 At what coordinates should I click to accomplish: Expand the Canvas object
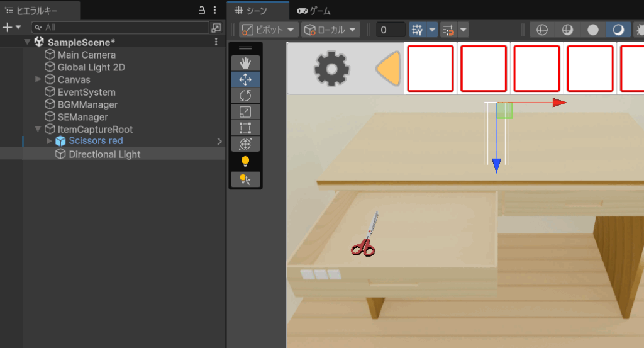38,79
